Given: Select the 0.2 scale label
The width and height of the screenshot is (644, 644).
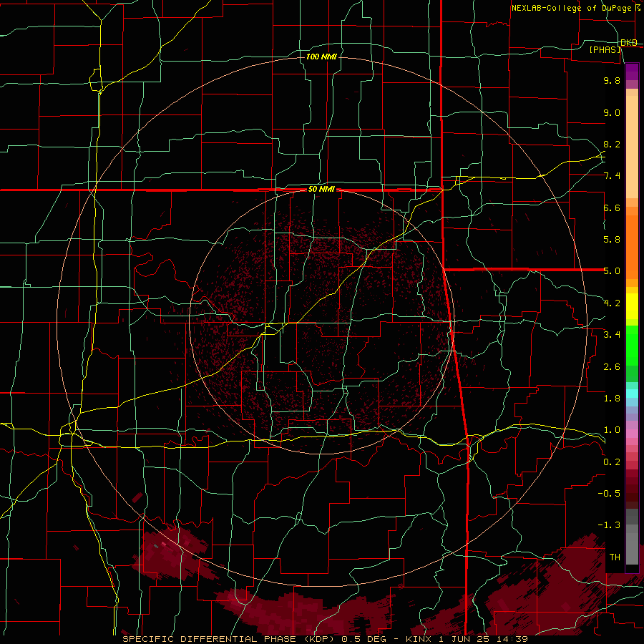Looking at the screenshot, I should point(612,462).
